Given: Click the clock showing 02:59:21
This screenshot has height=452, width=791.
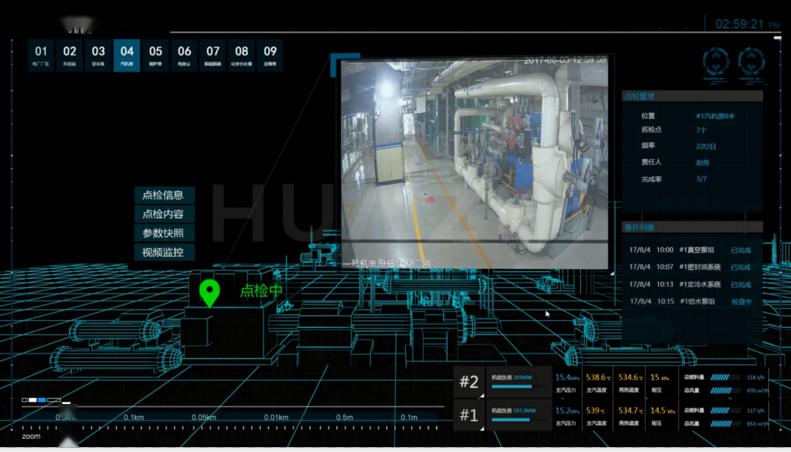Looking at the screenshot, I should (x=740, y=24).
